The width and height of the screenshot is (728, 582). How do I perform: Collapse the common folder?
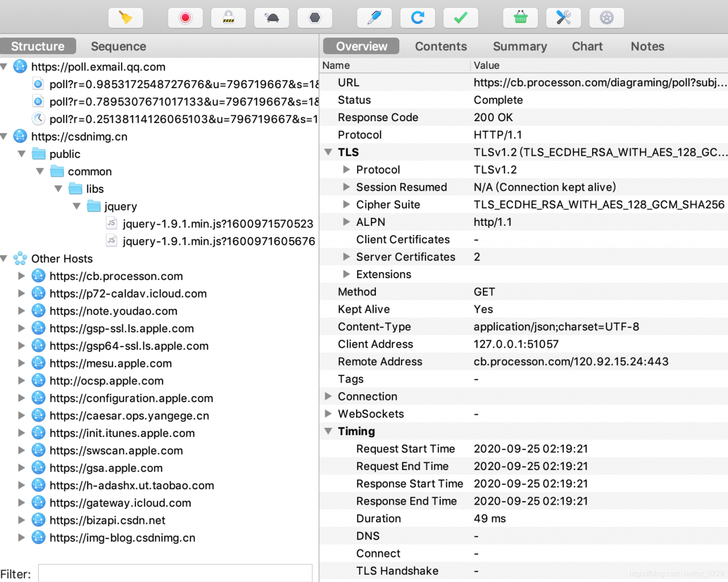40,171
